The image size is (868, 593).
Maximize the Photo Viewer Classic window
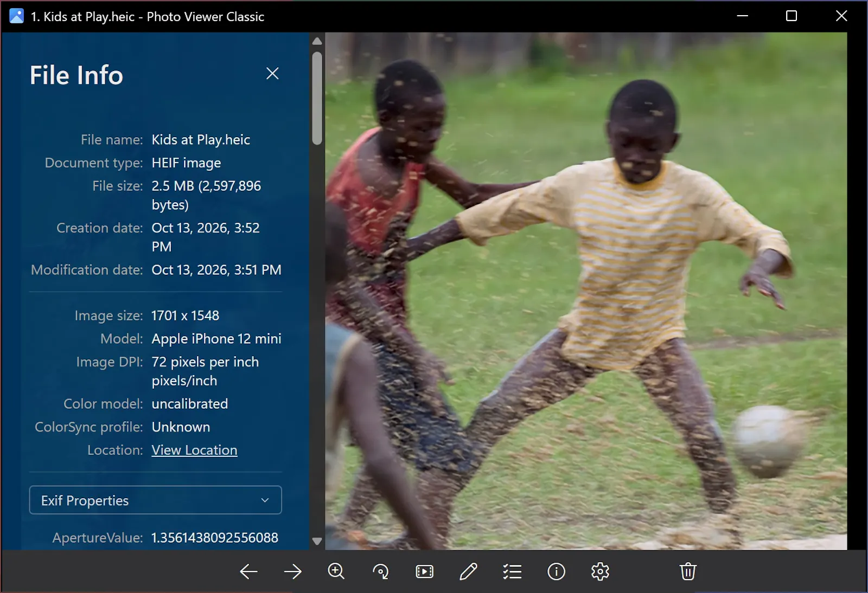coord(792,16)
